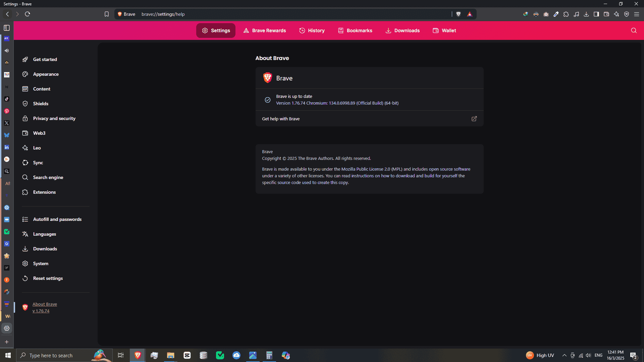This screenshot has width=644, height=362.
Task: Switch to the Brave Rewards tab
Action: [265, 31]
